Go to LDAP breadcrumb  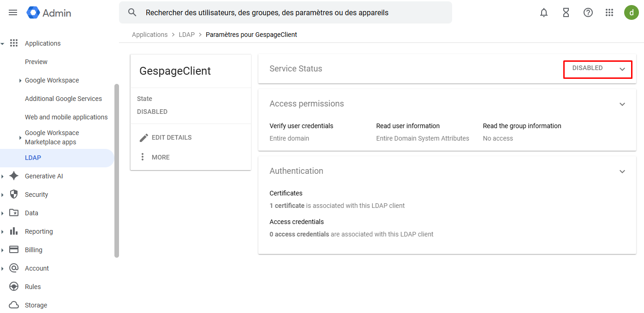pyautogui.click(x=187, y=35)
